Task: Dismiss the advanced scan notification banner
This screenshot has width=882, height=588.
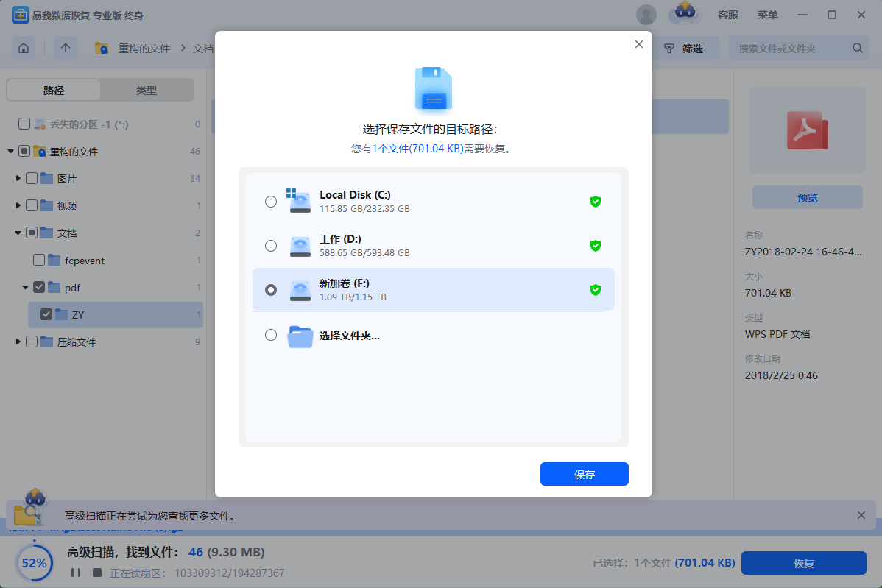Action: 861,515
